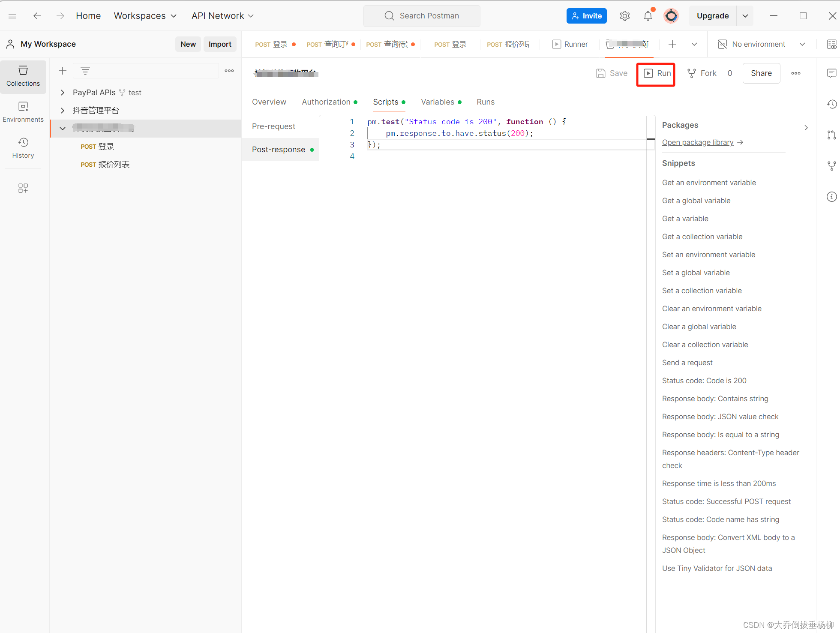
Task: Expand the PayPal APIs collection
Action: point(63,93)
